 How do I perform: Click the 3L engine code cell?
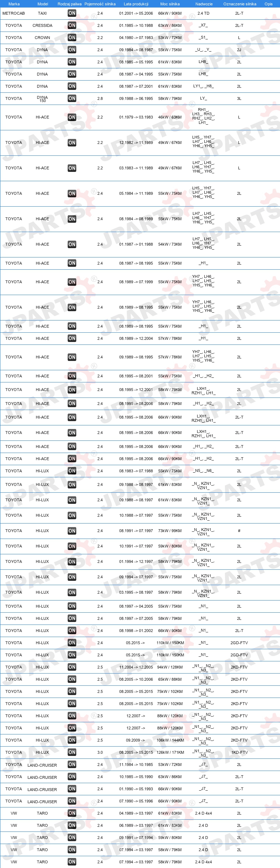coord(239,98)
